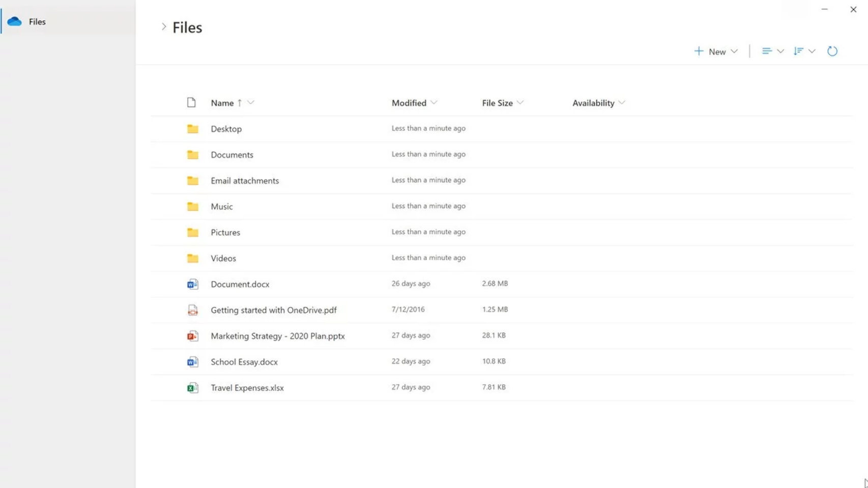868x488 pixels.
Task: Click the PowerPoint icon beside Marketing Strategy - 2020 Plan.pptx
Action: [192, 336]
